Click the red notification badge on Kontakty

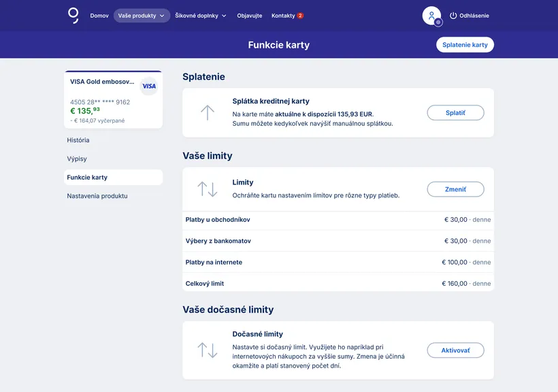[x=300, y=16]
